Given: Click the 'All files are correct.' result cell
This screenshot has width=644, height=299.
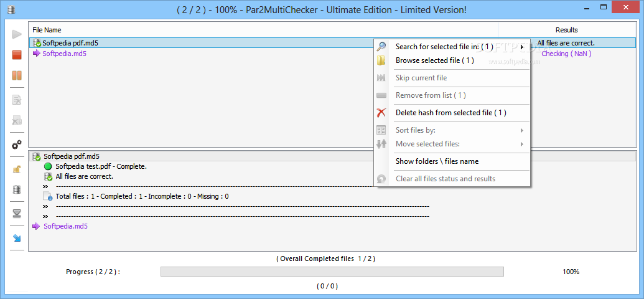Looking at the screenshot, I should [566, 43].
